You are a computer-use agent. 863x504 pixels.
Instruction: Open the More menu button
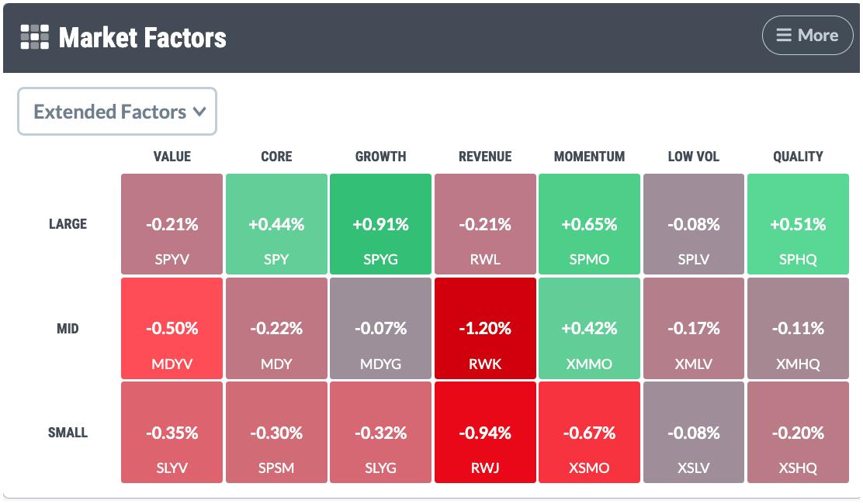(807, 35)
